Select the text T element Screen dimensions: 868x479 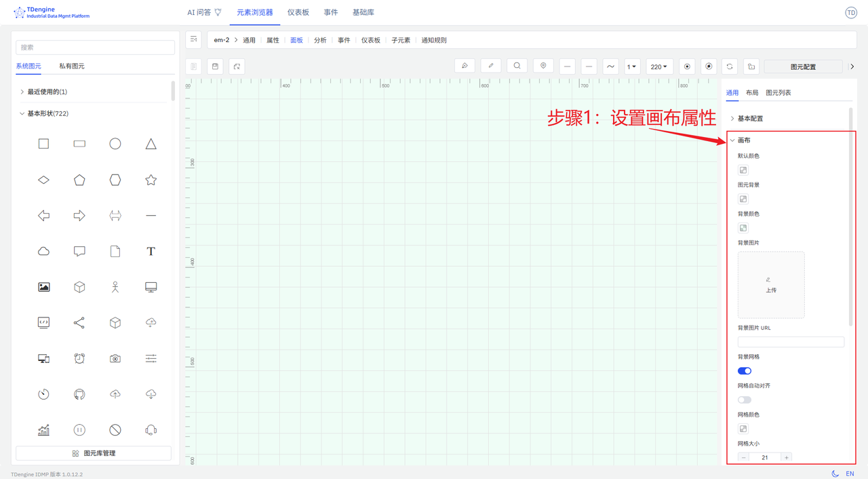click(151, 251)
